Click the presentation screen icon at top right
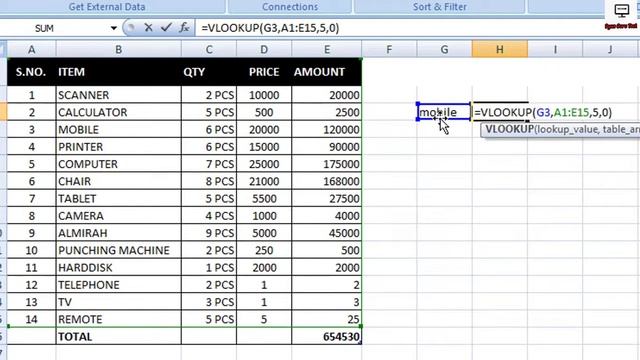The height and width of the screenshot is (360, 640). pos(622,11)
